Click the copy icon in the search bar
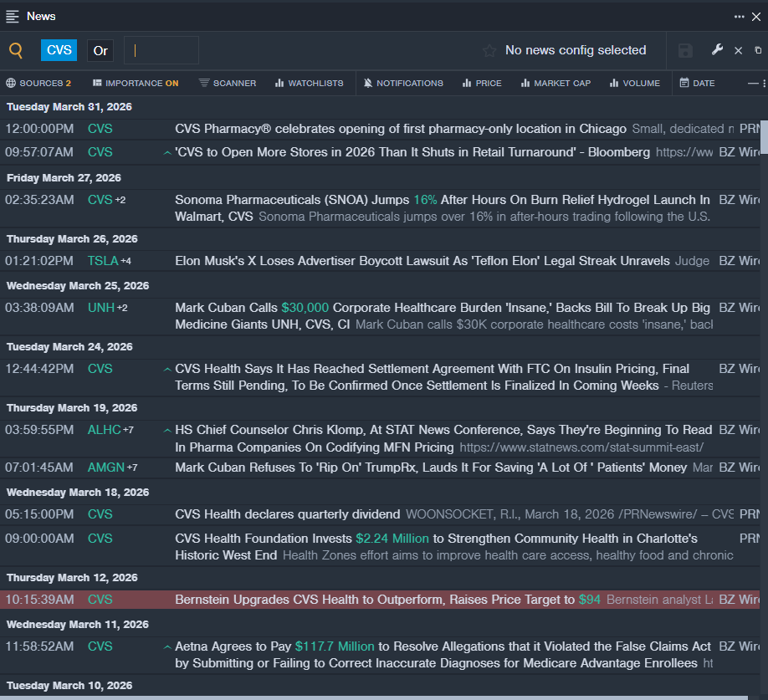 point(758,50)
